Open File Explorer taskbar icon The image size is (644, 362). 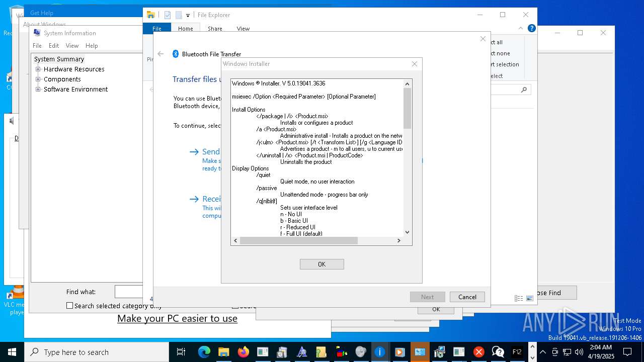tap(223, 352)
